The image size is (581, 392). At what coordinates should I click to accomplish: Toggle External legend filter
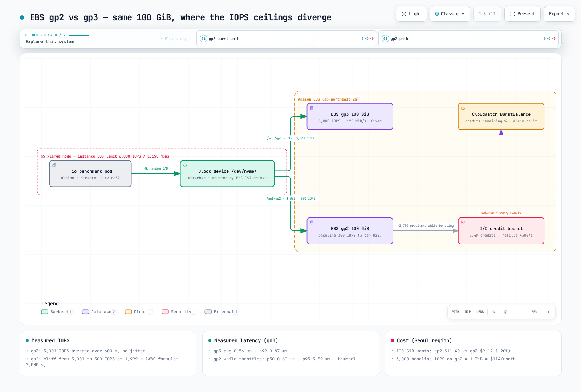(222, 312)
